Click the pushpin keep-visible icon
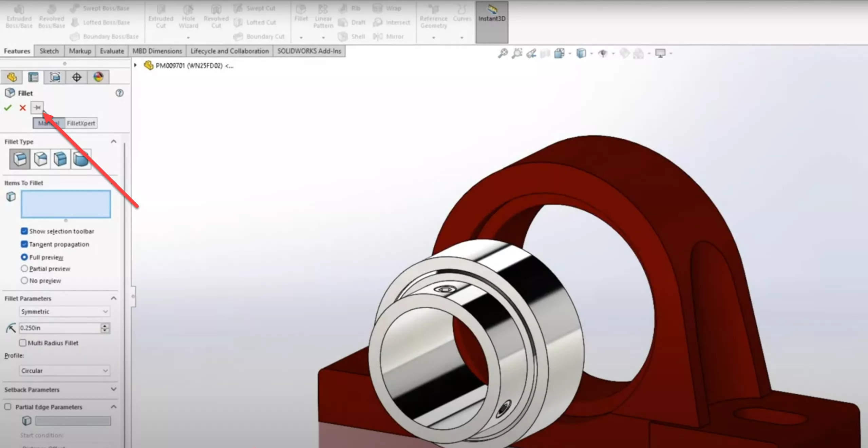 pos(37,108)
